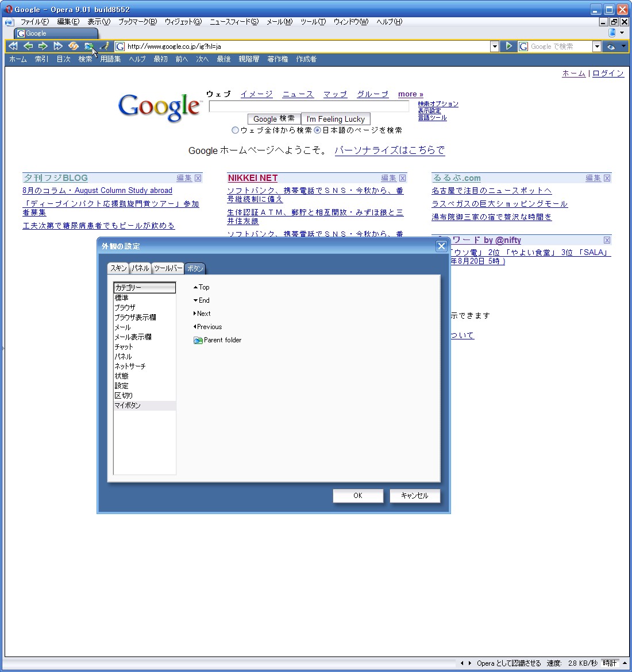Viewport: 632px width, 672px height.
Task: Click the page icon left of File menu
Action: [9, 22]
